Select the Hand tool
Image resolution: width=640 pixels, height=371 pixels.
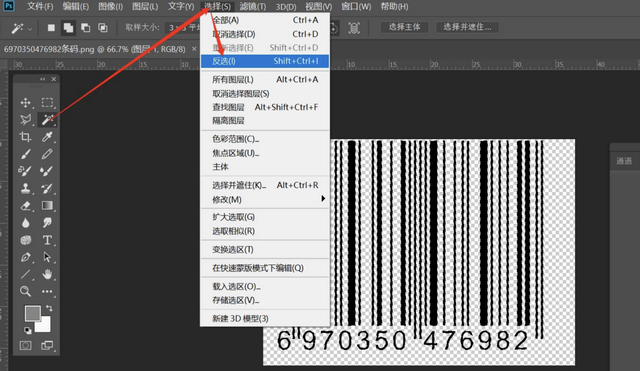47,274
